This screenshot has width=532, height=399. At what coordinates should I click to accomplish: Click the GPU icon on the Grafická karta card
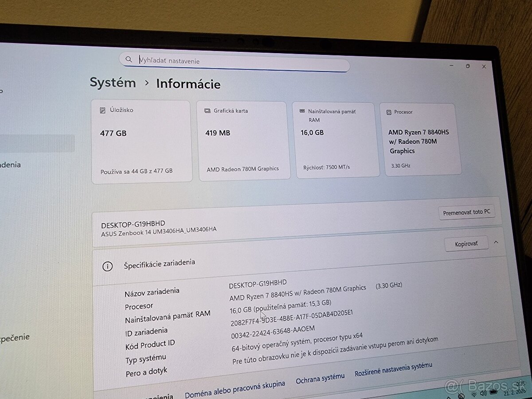(x=207, y=110)
